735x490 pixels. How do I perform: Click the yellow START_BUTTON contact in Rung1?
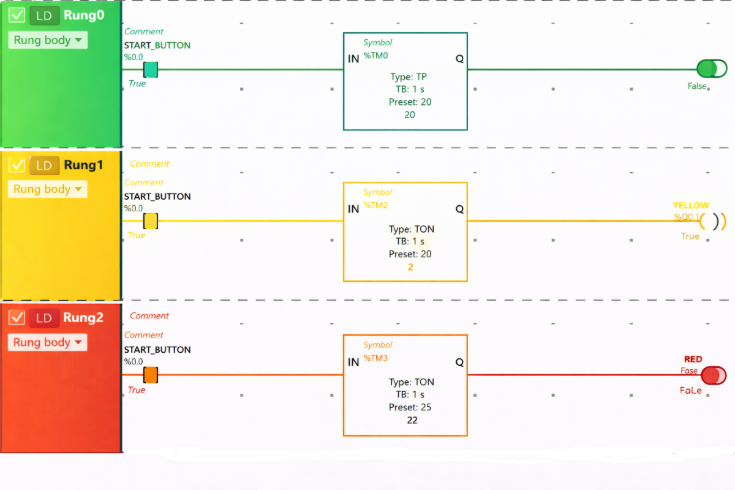coord(151,221)
